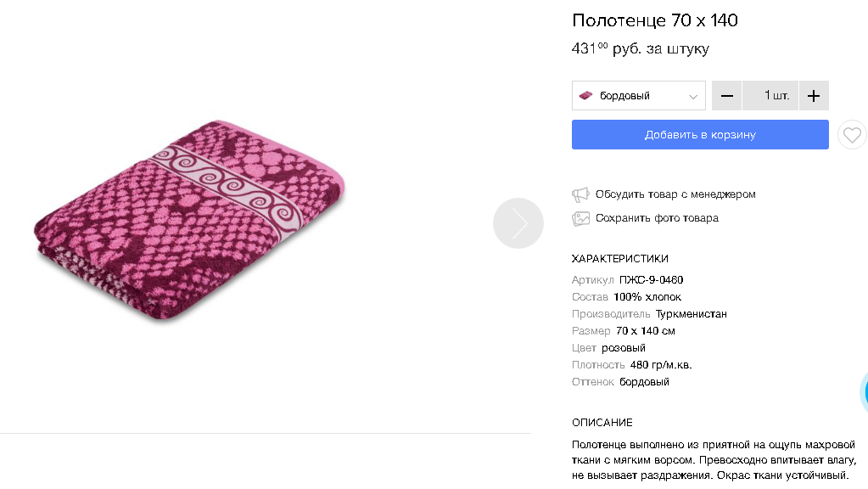The image size is (868, 489).
Task: Open the «бордовый» color dropdown
Action: coord(638,96)
